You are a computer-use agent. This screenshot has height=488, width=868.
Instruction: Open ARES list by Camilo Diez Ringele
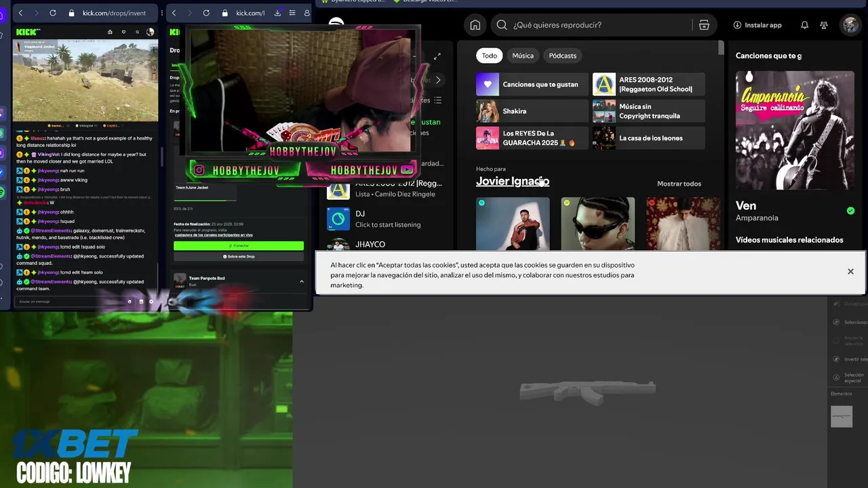tap(385, 189)
